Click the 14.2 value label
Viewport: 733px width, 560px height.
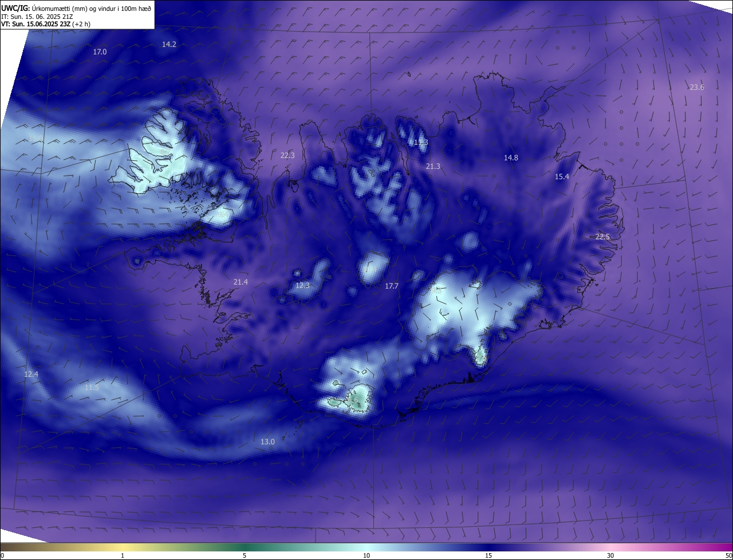[169, 44]
